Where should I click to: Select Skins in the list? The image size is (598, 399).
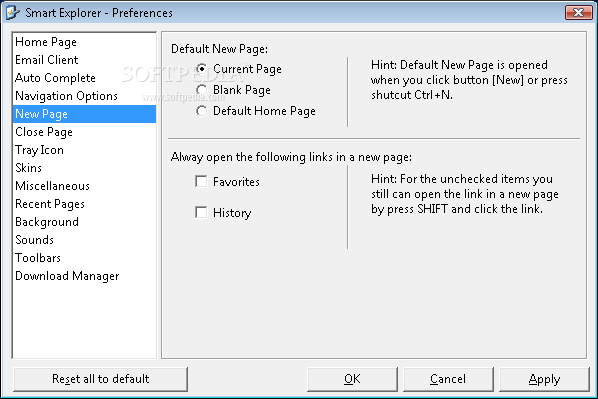[84, 168]
